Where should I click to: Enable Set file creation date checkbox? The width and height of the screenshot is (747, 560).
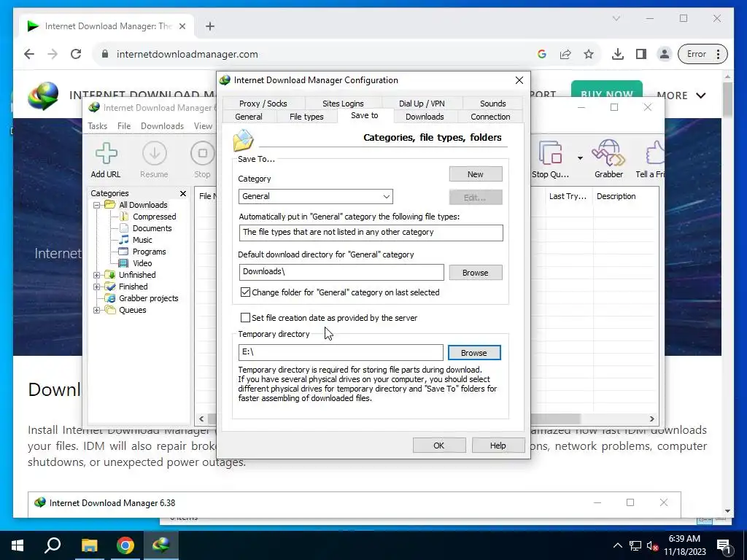tap(245, 318)
